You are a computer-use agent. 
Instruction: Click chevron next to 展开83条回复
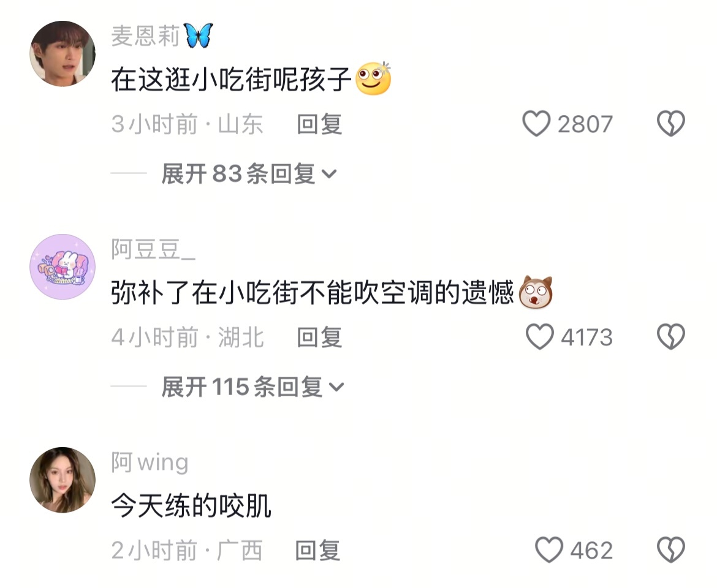click(328, 174)
